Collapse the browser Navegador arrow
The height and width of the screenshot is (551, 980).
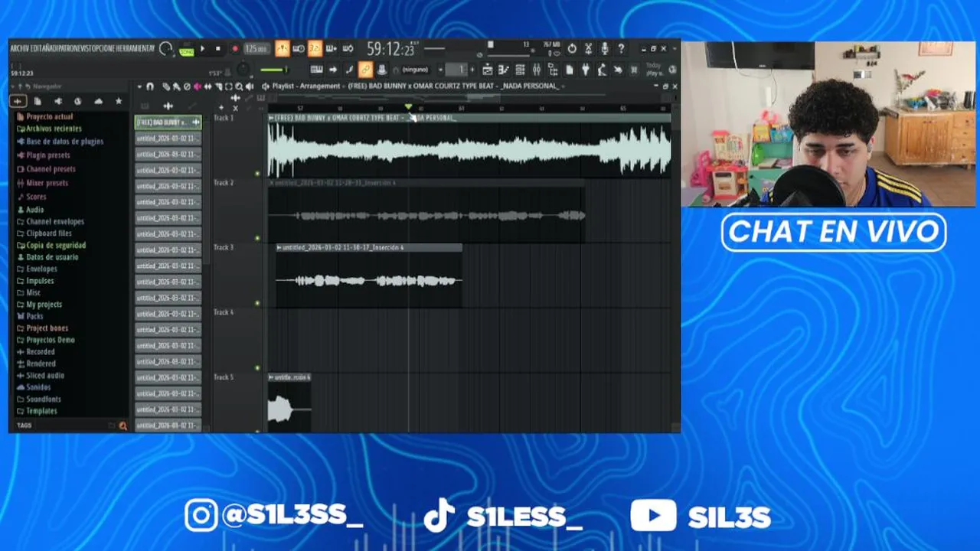pos(14,86)
